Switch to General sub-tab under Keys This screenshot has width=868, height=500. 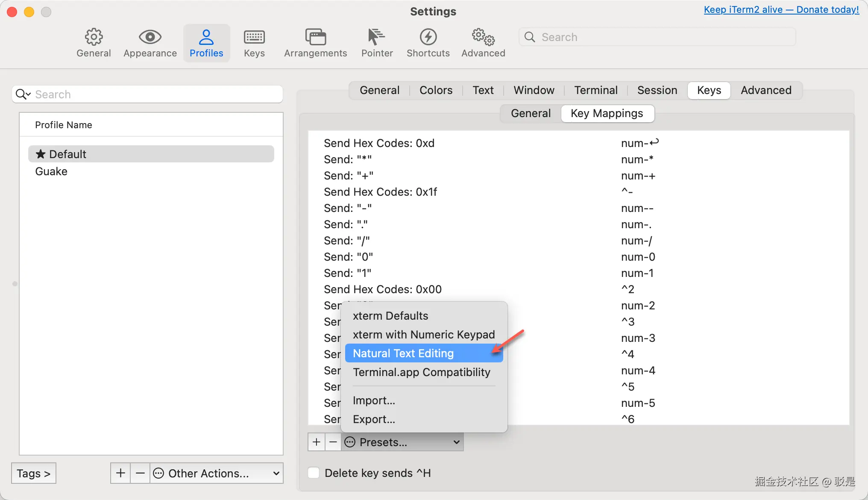click(x=531, y=113)
